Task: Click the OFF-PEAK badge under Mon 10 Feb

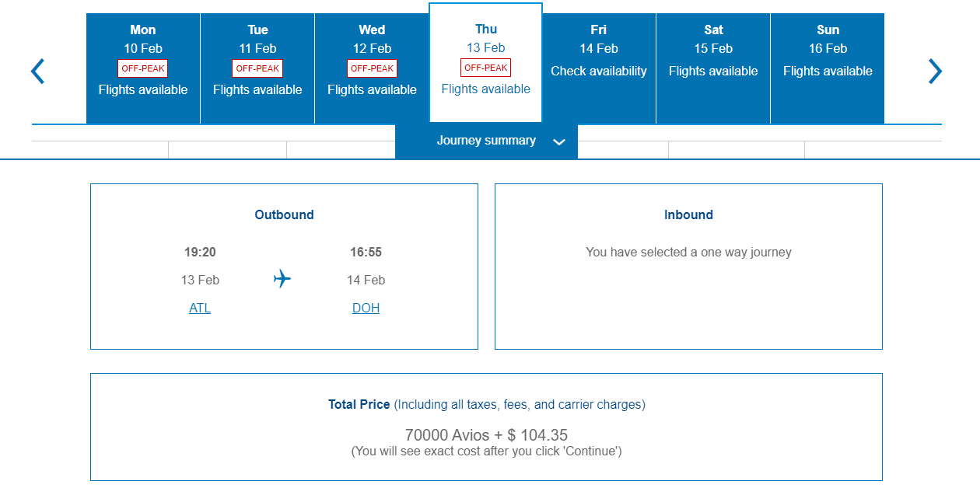Action: pyautogui.click(x=142, y=68)
